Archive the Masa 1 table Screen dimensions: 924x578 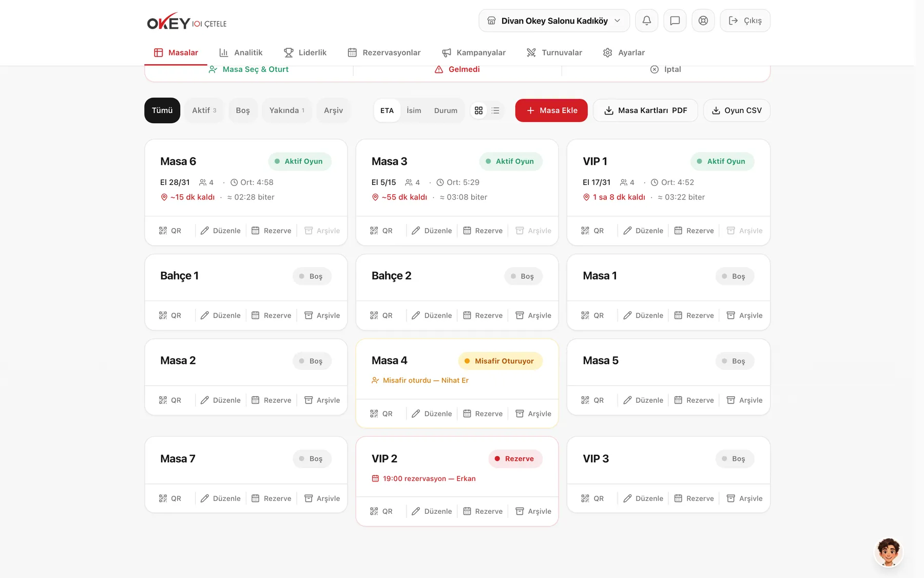pos(745,315)
